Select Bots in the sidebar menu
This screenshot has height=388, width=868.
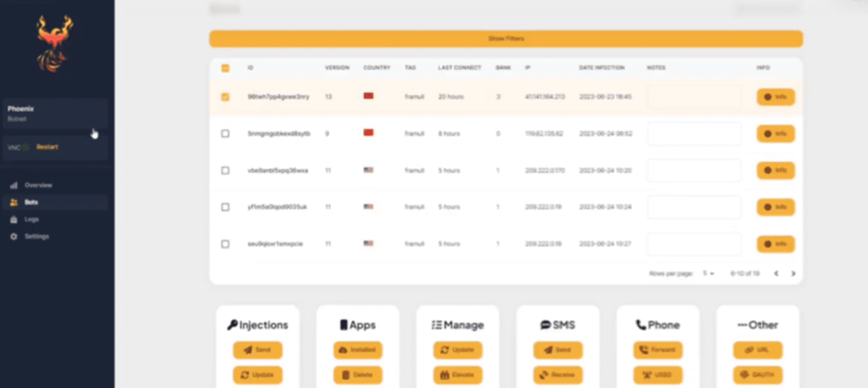pyautogui.click(x=55, y=202)
